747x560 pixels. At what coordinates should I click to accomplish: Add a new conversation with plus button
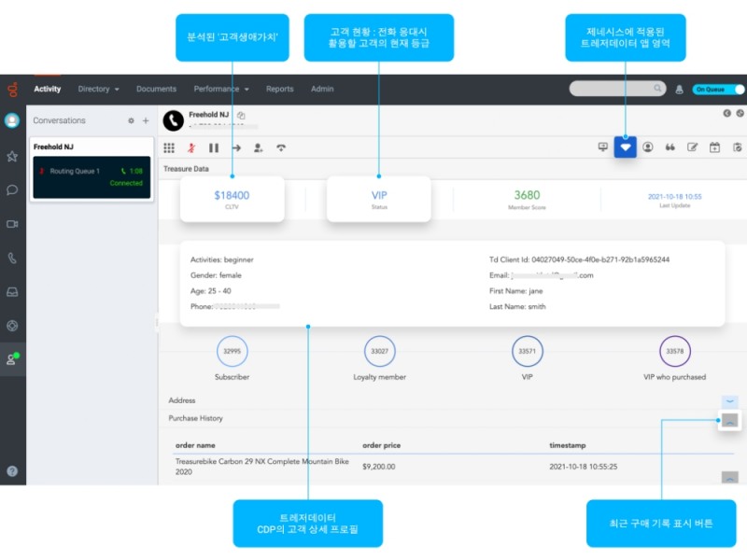(x=146, y=120)
